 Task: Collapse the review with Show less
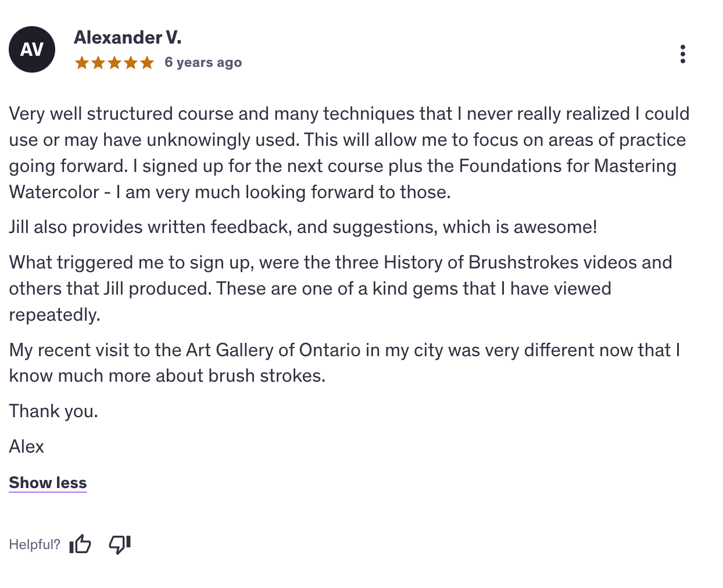[x=48, y=483]
